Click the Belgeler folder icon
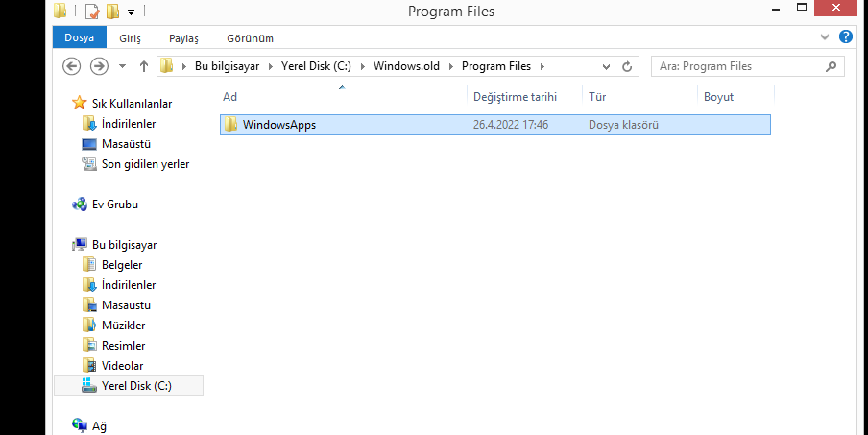This screenshot has height=435, width=868. [x=89, y=264]
